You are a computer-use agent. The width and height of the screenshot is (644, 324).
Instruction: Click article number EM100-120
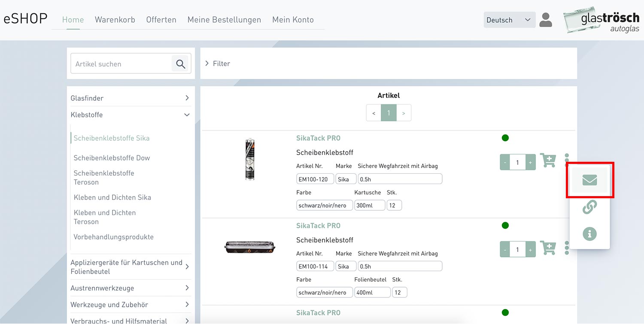point(315,179)
